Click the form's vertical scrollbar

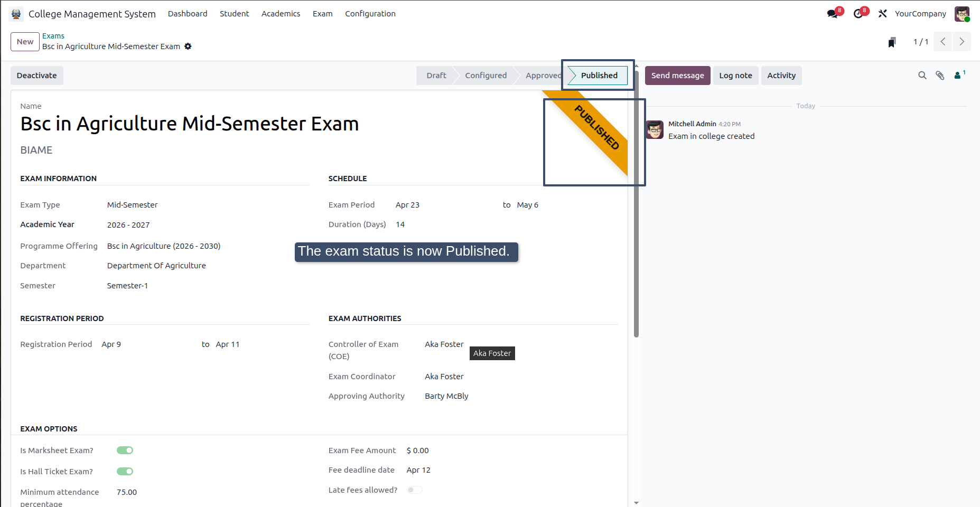click(x=636, y=203)
